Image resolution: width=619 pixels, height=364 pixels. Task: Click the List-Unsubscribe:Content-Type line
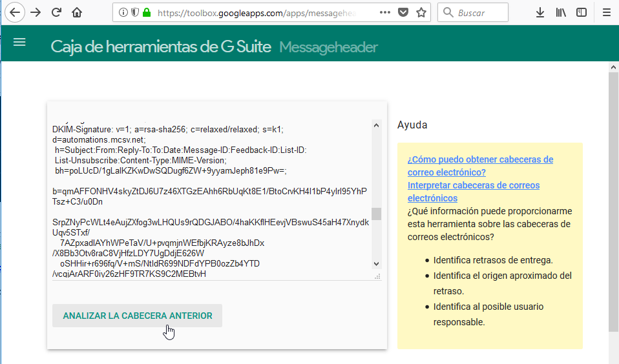coord(141,161)
